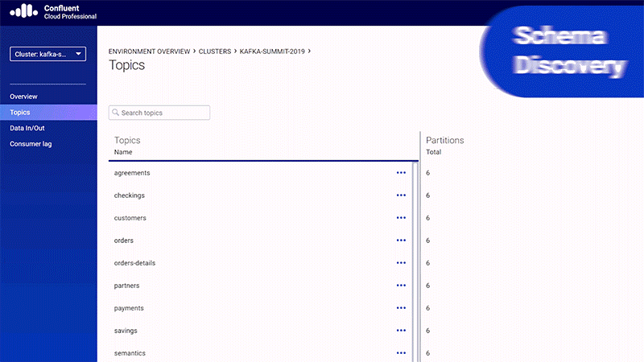
Task: Click the Partitions Total column header
Action: pos(433,152)
